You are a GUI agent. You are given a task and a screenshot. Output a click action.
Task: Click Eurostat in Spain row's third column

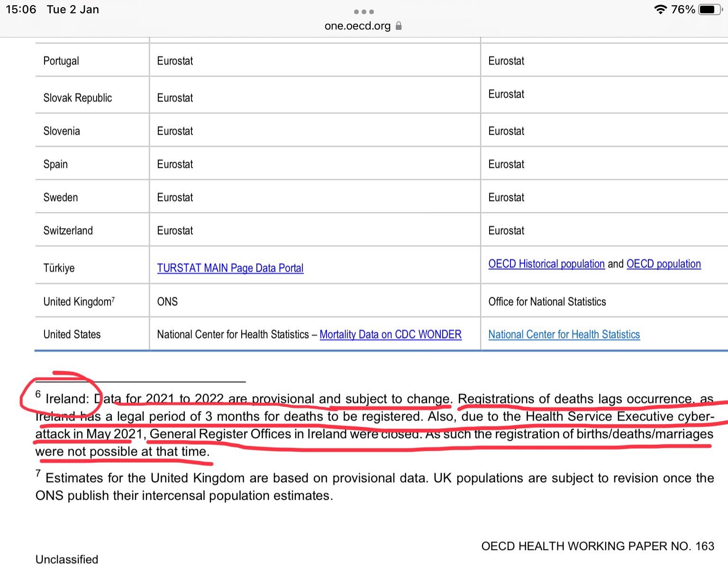pos(506,164)
